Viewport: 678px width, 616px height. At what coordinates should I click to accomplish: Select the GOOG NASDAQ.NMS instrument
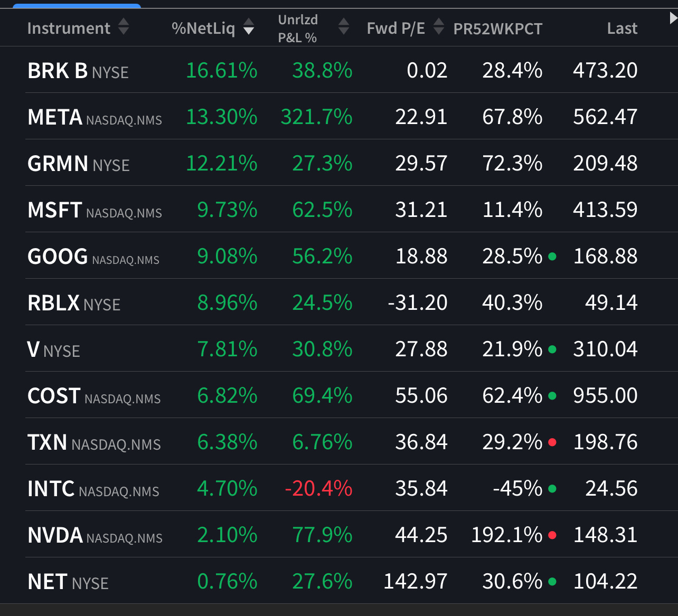[93, 257]
